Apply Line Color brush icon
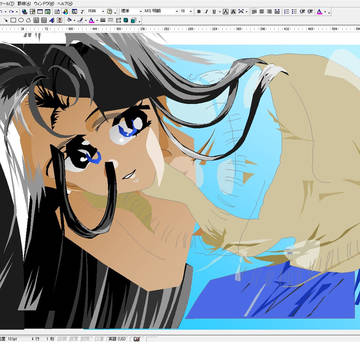 point(80,20)
